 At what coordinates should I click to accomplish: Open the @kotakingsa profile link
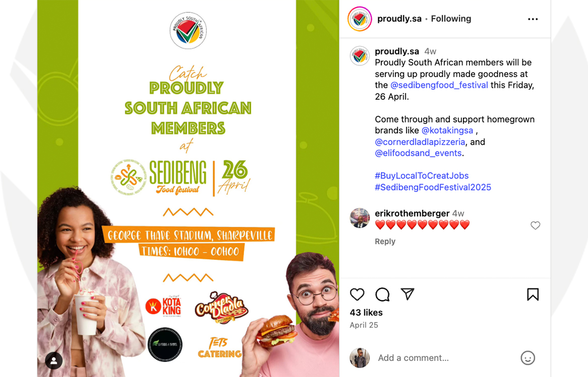[447, 131]
